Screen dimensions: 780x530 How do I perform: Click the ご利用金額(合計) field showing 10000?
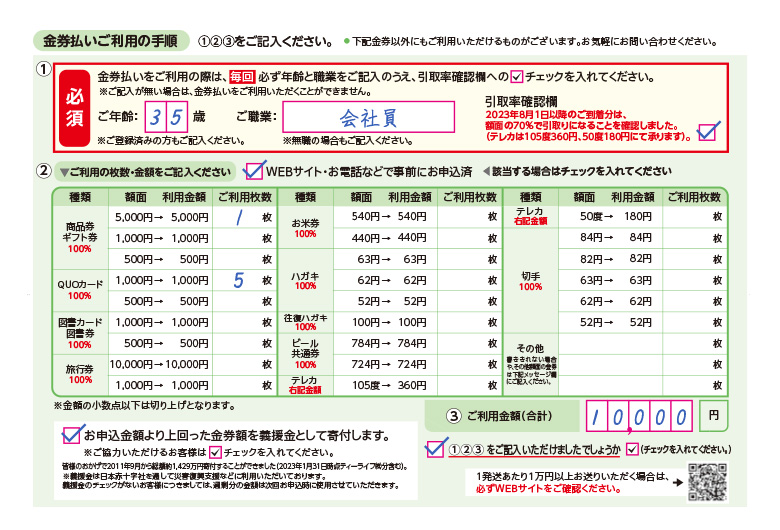(x=639, y=416)
